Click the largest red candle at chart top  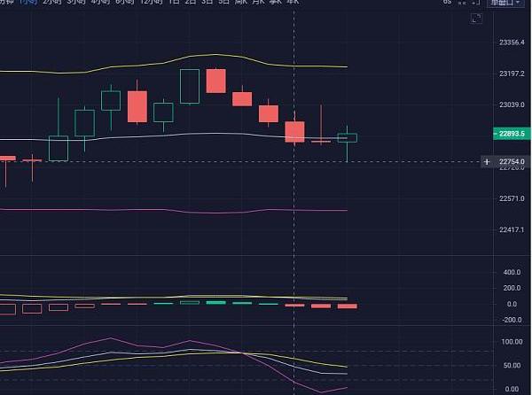215,81
